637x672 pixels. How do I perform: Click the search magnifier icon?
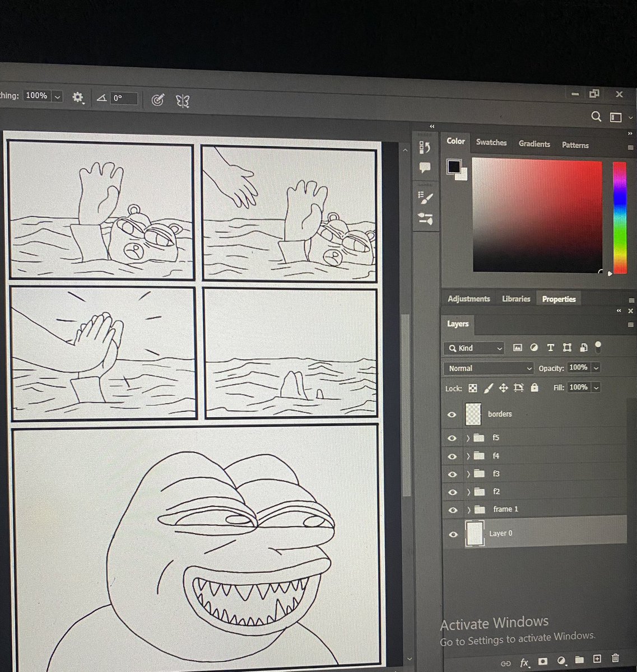pos(596,116)
